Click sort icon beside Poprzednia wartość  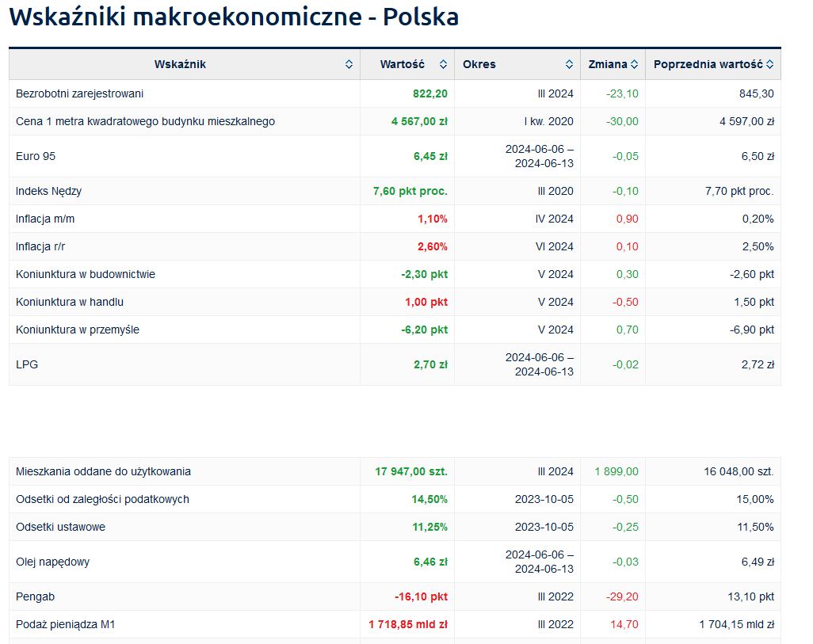point(769,65)
